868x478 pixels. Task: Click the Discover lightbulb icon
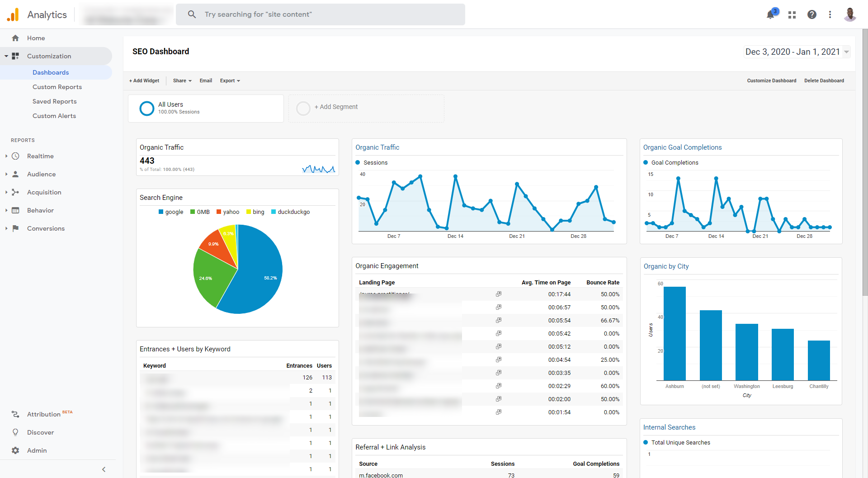(x=15, y=432)
